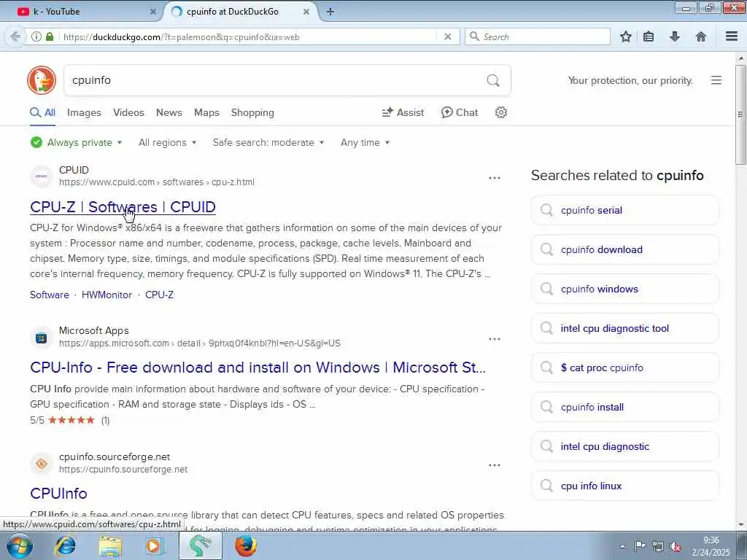Open the downloads arrow icon

click(675, 36)
